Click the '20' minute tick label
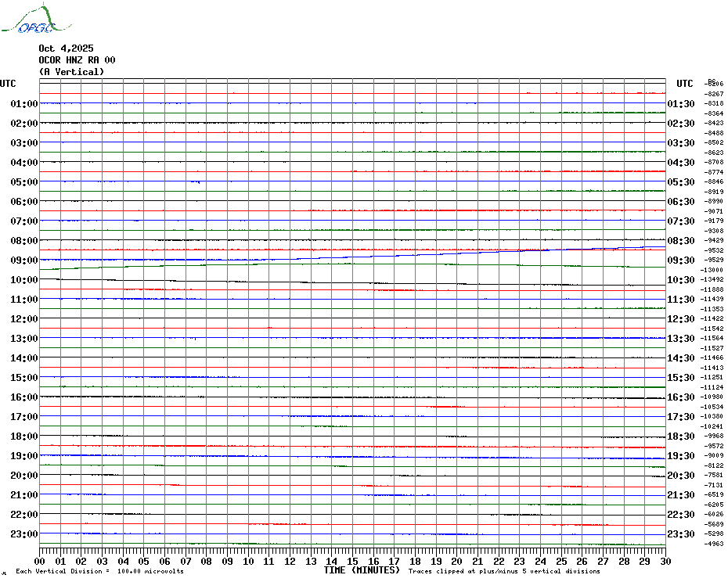Image resolution: width=728 pixels, height=582 pixels. click(457, 561)
